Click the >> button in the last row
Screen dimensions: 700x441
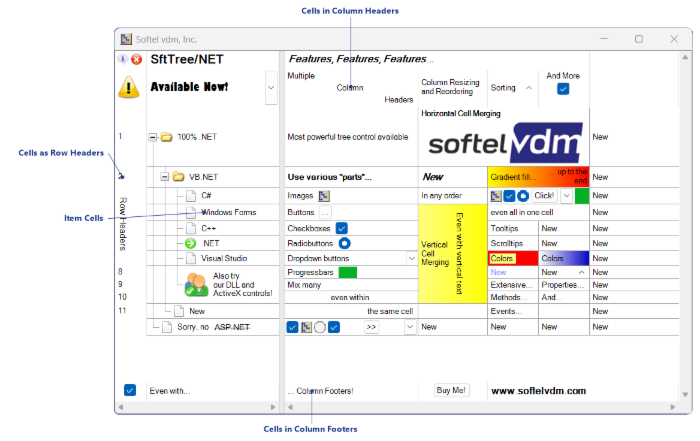(x=371, y=327)
